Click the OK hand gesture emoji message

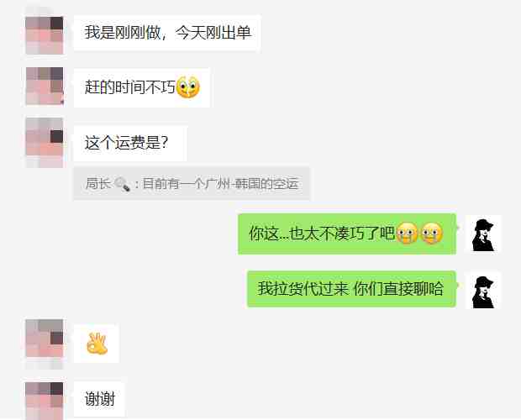(97, 344)
